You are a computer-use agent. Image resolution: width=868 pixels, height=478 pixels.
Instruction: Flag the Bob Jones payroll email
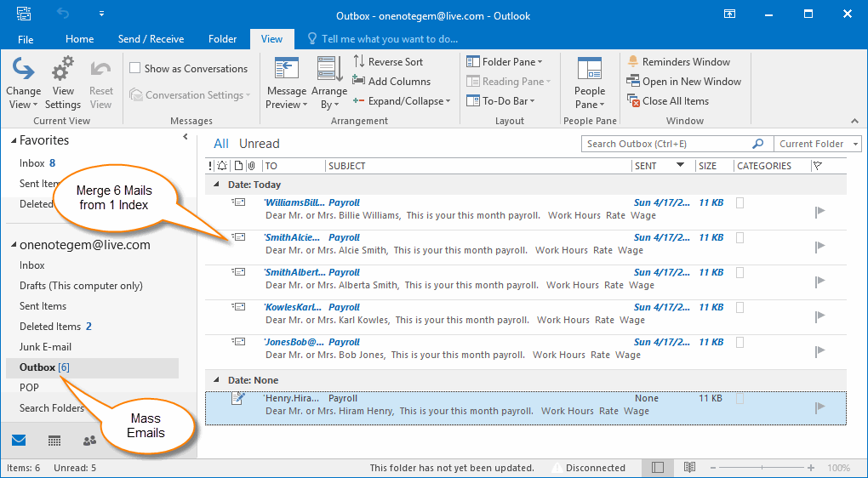[819, 350]
